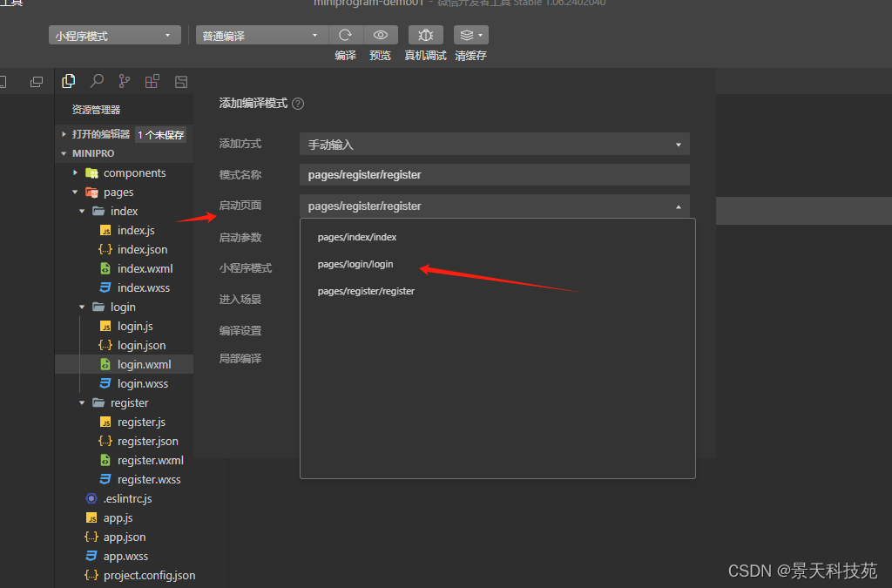Click the compile refresh icon
The height and width of the screenshot is (588, 892).
(x=345, y=35)
